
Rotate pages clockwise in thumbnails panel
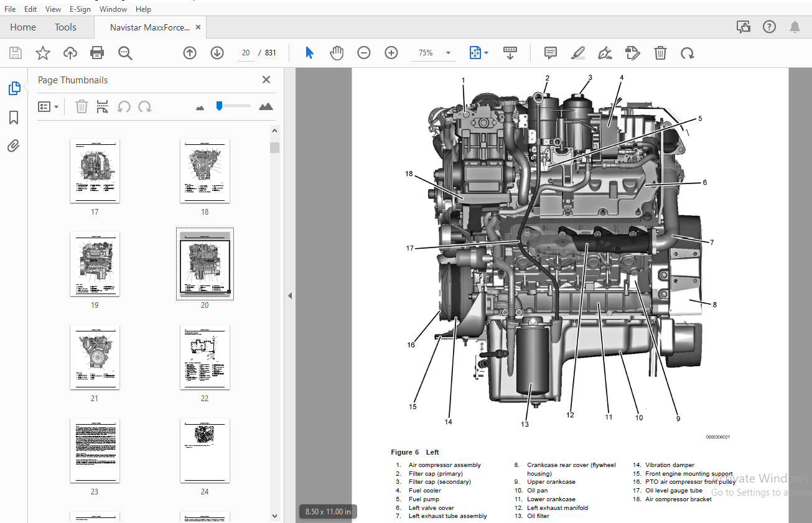click(x=145, y=106)
